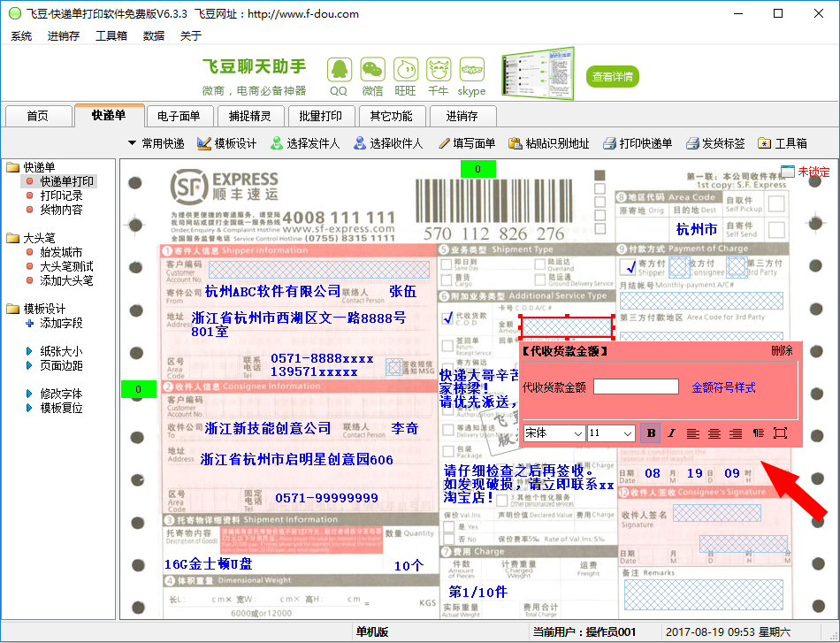Open the 系统 menu
The height and width of the screenshot is (643, 840).
[21, 36]
